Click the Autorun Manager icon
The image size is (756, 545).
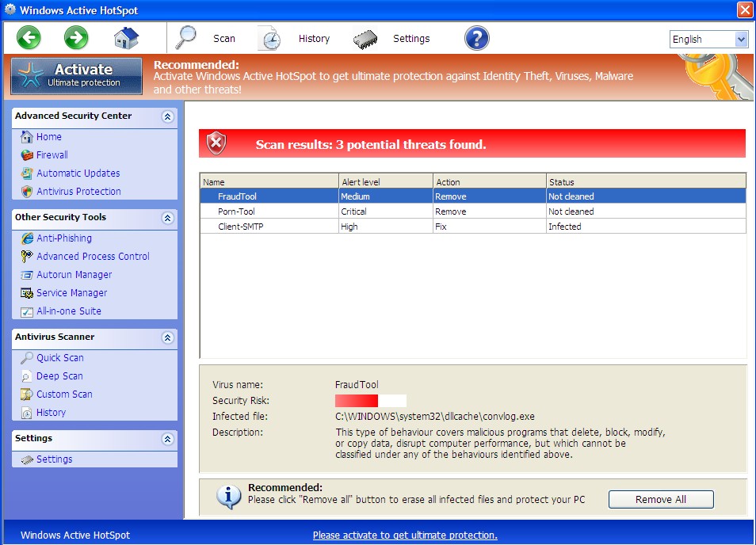[x=27, y=275]
